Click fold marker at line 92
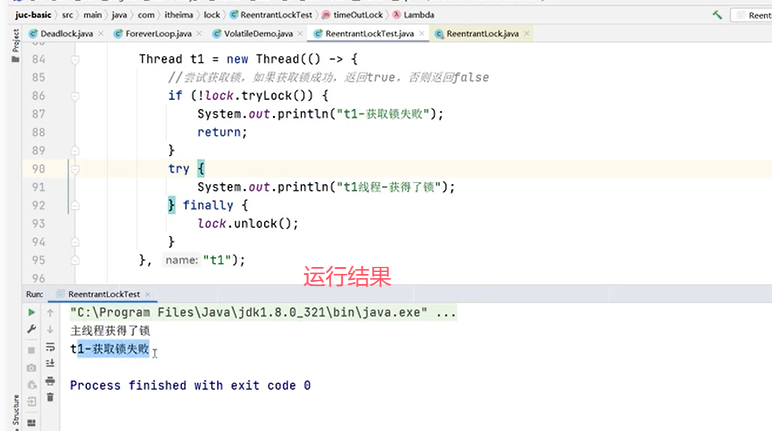The width and height of the screenshot is (772, 431). coord(75,205)
